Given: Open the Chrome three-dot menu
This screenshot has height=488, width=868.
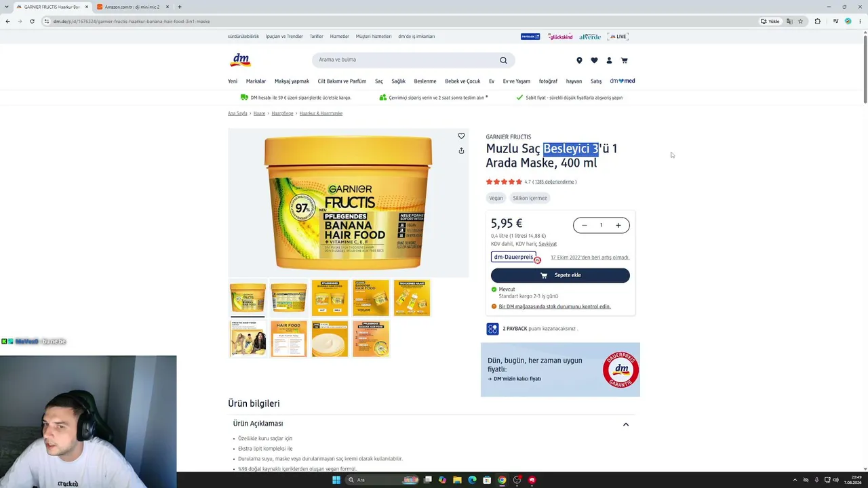Looking at the screenshot, I should (x=859, y=21).
